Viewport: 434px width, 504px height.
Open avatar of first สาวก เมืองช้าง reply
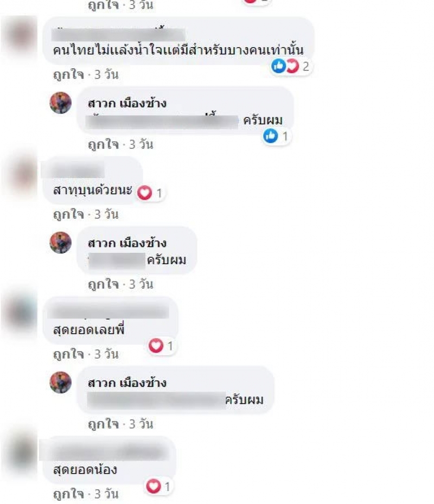click(60, 103)
